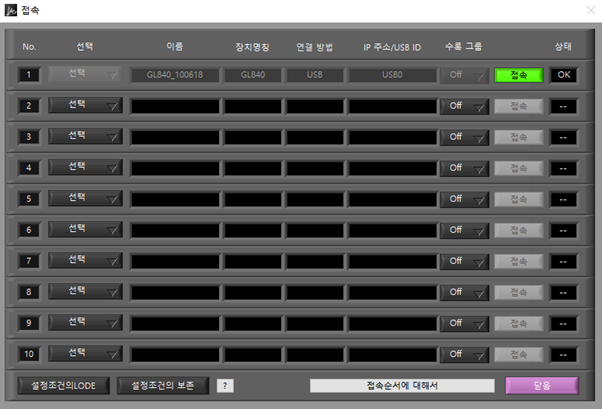The height and width of the screenshot is (409, 602).
Task: Click the GL840 device name field
Action: tap(253, 75)
